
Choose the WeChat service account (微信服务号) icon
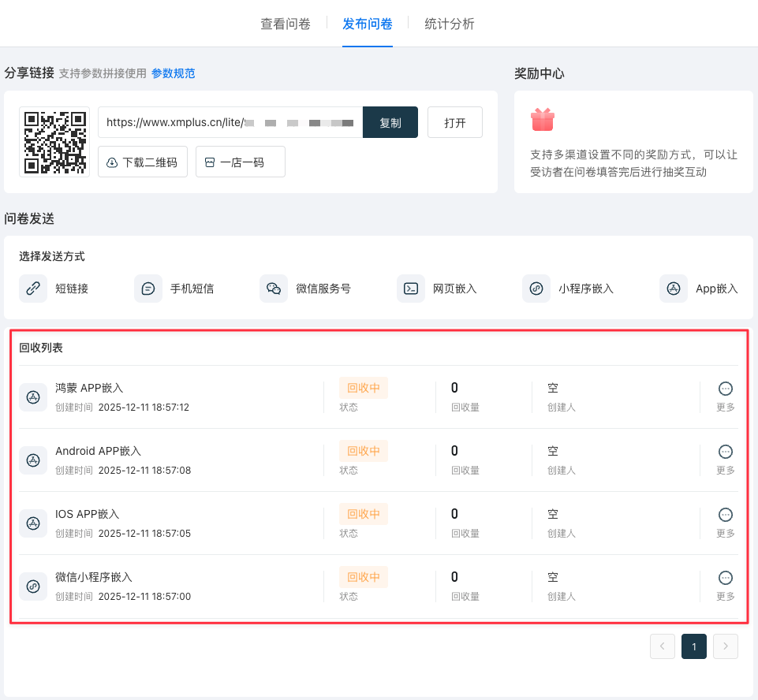[x=274, y=289]
